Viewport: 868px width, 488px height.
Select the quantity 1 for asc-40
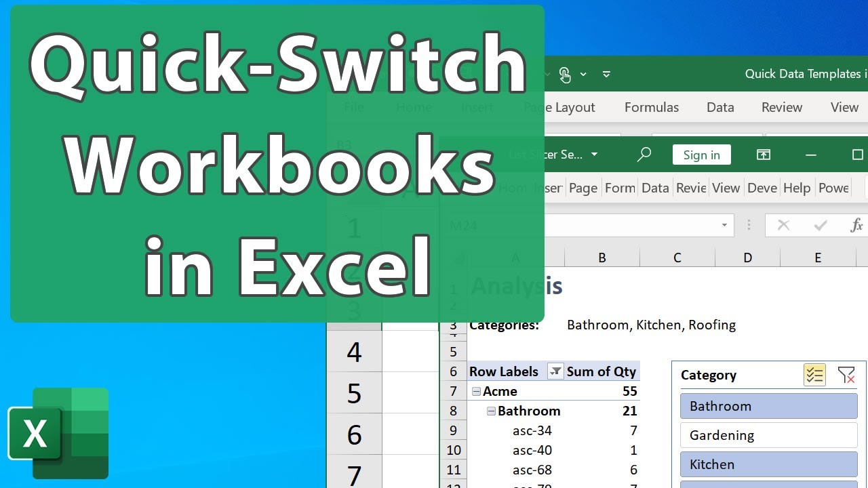pos(633,450)
